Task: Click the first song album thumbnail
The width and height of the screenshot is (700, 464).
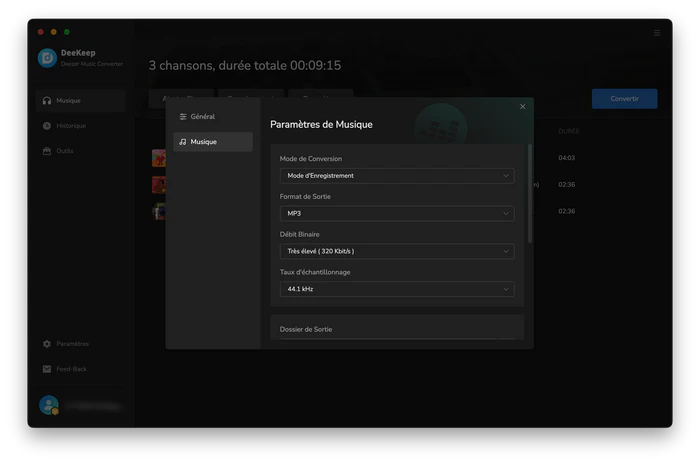Action: (159, 158)
